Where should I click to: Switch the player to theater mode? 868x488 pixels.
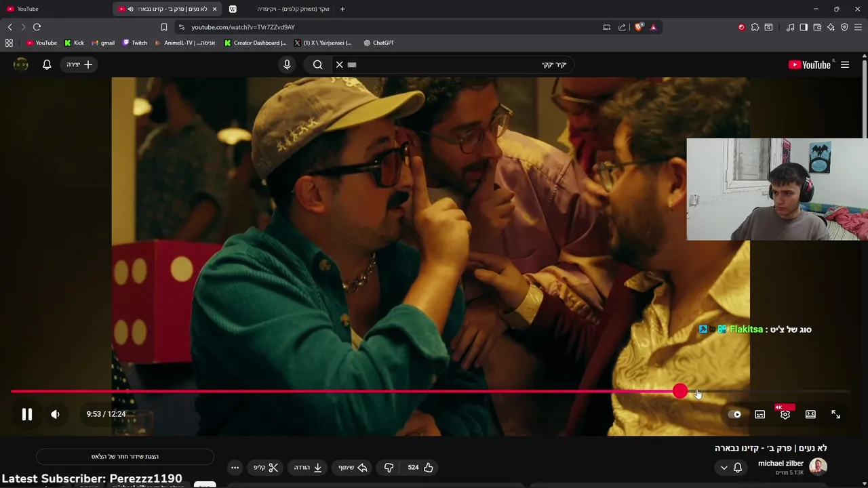810,414
